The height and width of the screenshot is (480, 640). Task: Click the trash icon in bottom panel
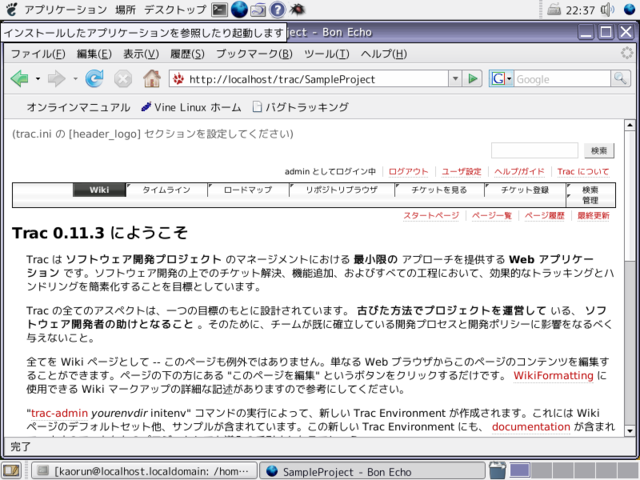497,470
